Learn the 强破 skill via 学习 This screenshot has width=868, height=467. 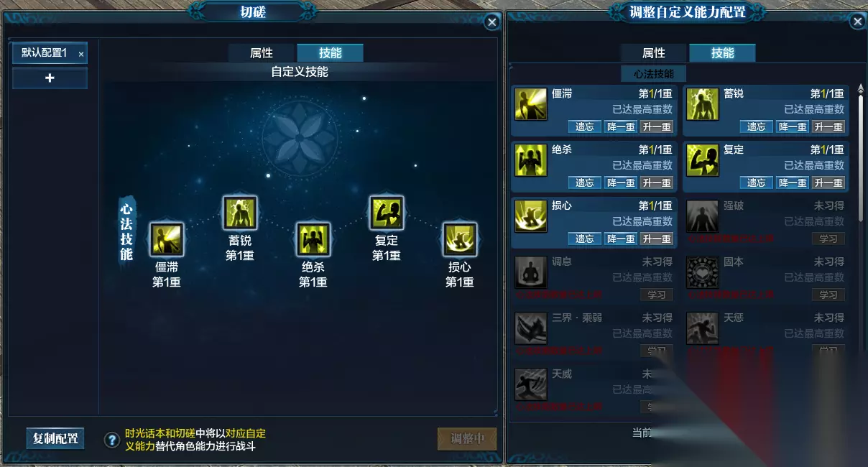[x=828, y=239]
